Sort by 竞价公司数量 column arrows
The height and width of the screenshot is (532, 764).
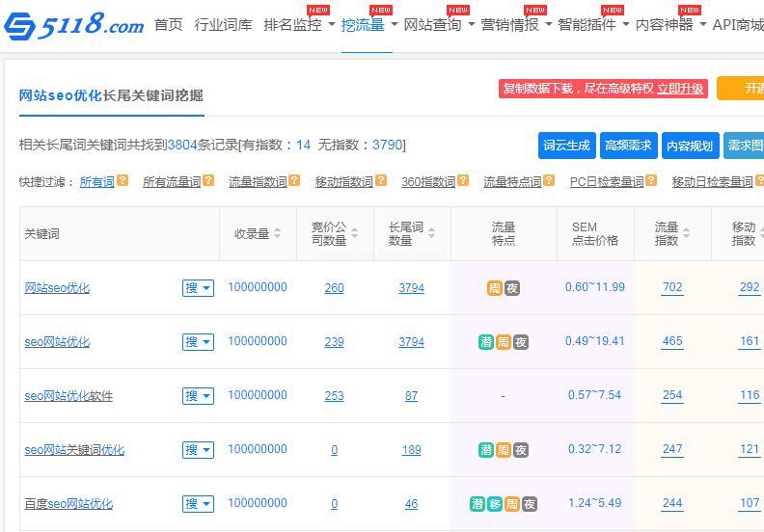tap(354, 233)
